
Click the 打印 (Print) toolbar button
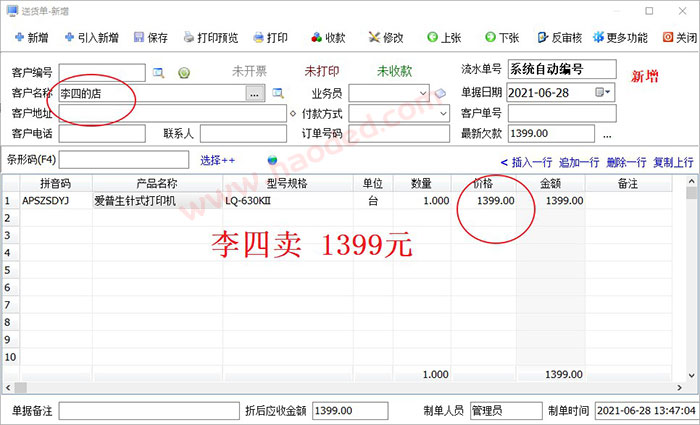point(271,38)
